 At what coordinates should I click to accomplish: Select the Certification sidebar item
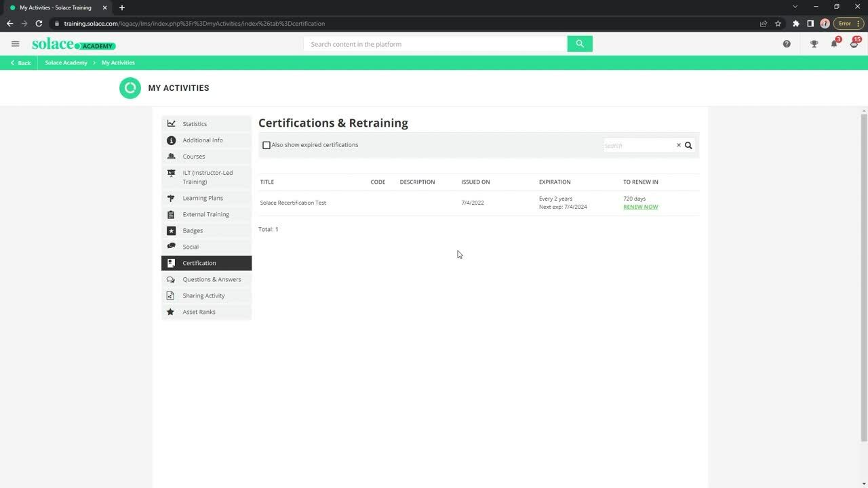[206, 263]
